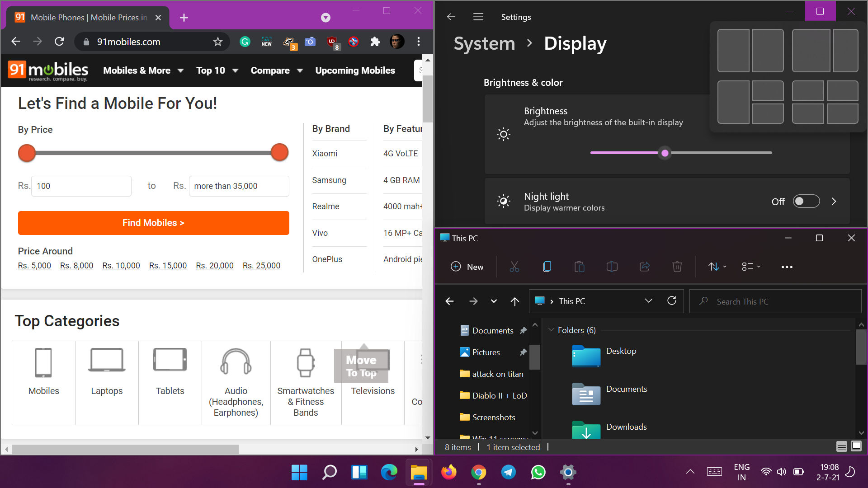Open Microsoft Edge from the taskbar
The image size is (868, 488).
(389, 472)
